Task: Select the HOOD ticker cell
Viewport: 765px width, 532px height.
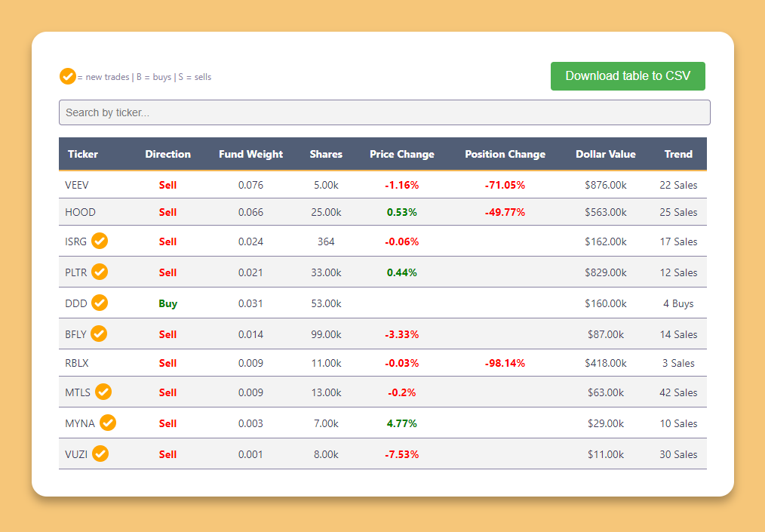Action: (81, 212)
